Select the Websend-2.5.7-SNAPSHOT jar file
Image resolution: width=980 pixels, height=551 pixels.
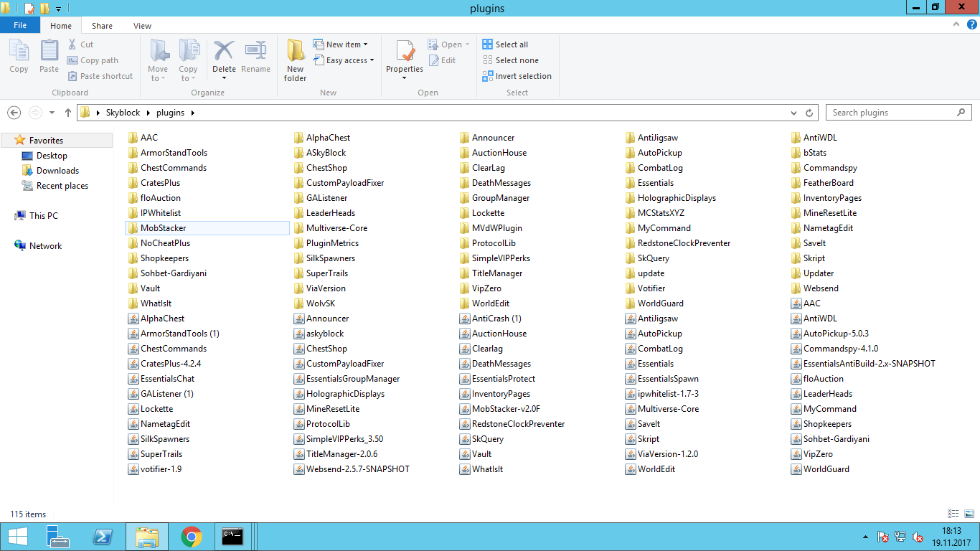point(352,469)
